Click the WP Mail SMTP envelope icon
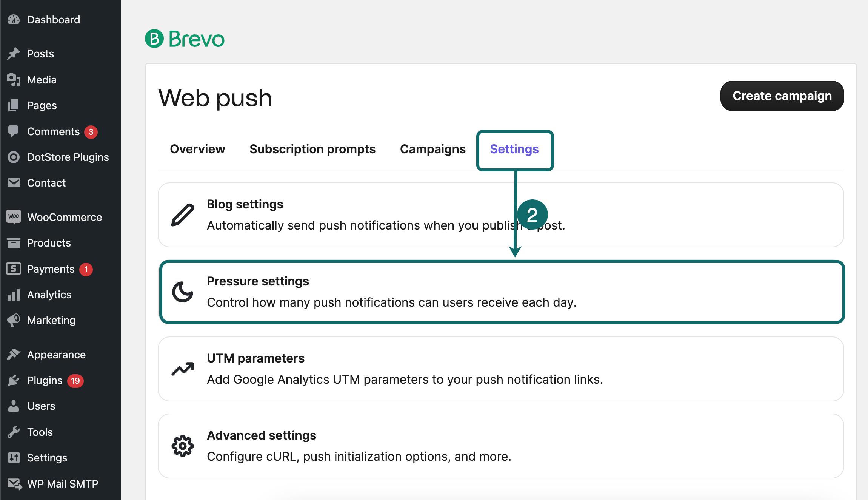 [14, 484]
